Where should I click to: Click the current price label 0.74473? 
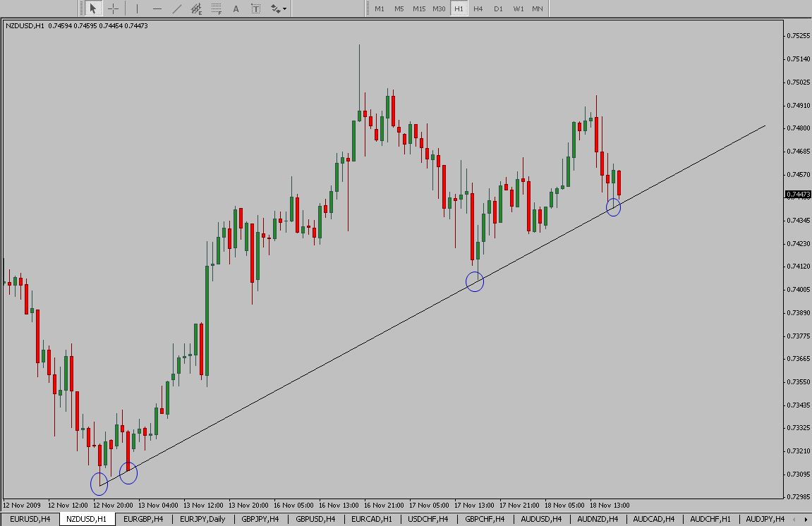(797, 194)
